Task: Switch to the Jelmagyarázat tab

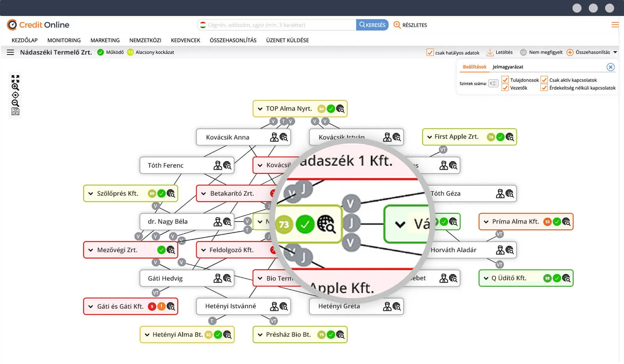Action: pos(507,67)
